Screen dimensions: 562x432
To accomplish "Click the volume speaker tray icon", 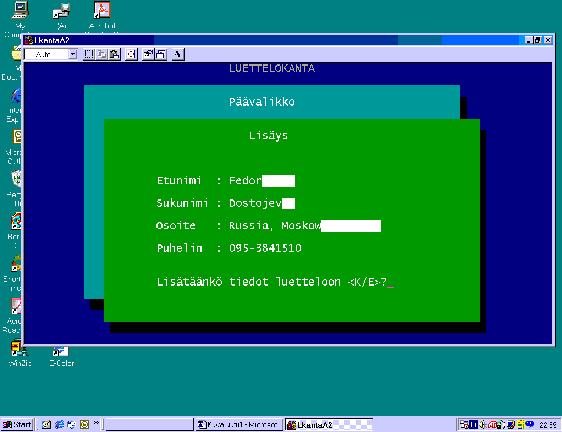I will point(482,425).
